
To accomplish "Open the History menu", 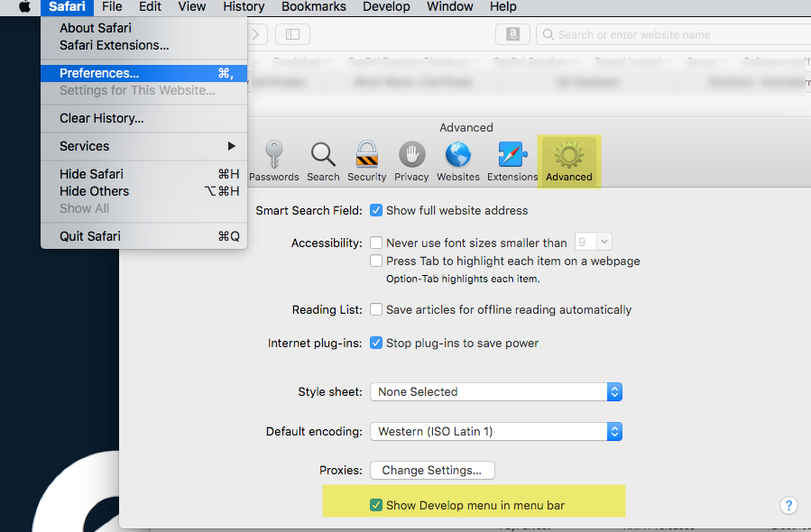I will [x=244, y=6].
